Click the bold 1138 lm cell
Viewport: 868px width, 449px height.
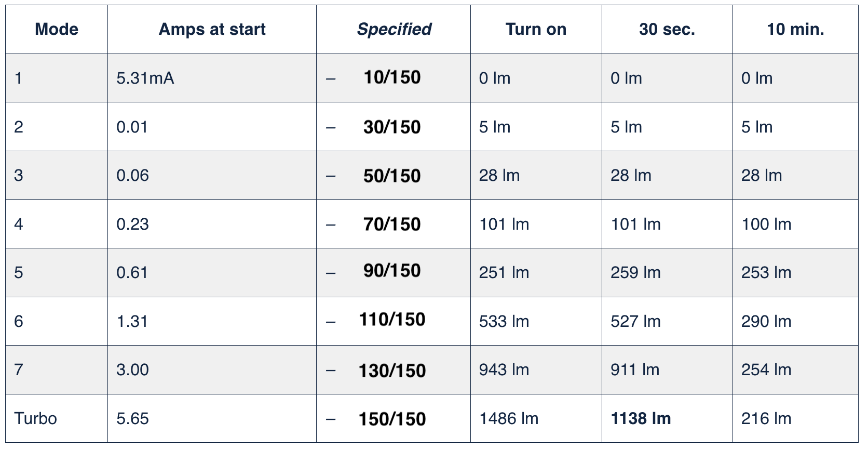point(641,418)
